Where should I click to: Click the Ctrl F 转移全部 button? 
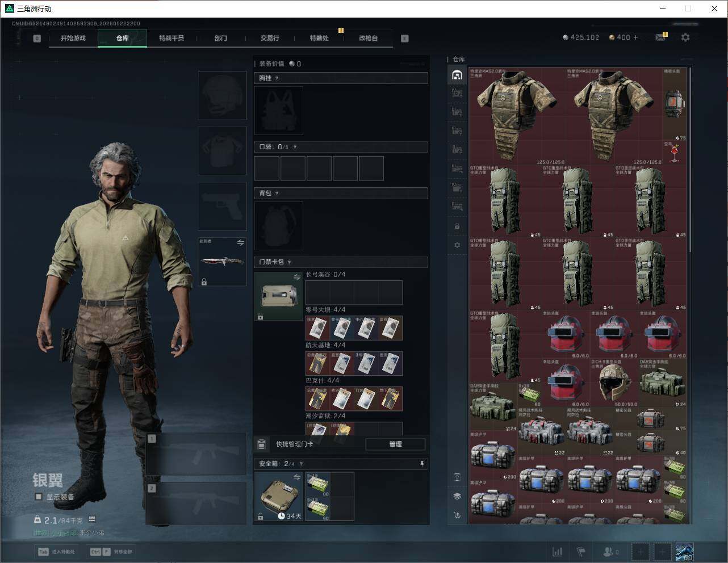tap(111, 552)
